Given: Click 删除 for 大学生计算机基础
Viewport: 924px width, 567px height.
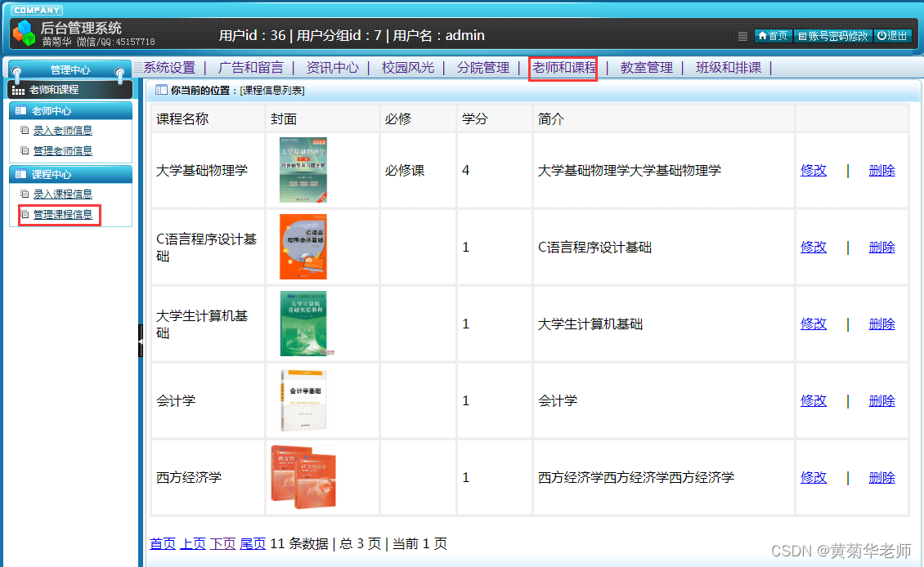Looking at the screenshot, I should [x=881, y=324].
